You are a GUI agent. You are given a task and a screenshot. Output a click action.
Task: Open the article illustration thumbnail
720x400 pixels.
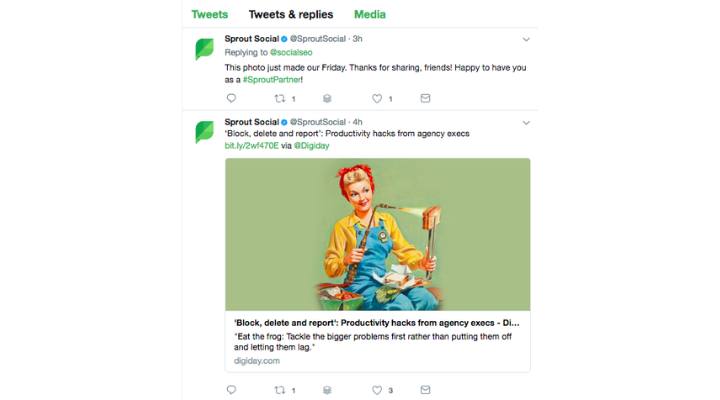pos(377,234)
